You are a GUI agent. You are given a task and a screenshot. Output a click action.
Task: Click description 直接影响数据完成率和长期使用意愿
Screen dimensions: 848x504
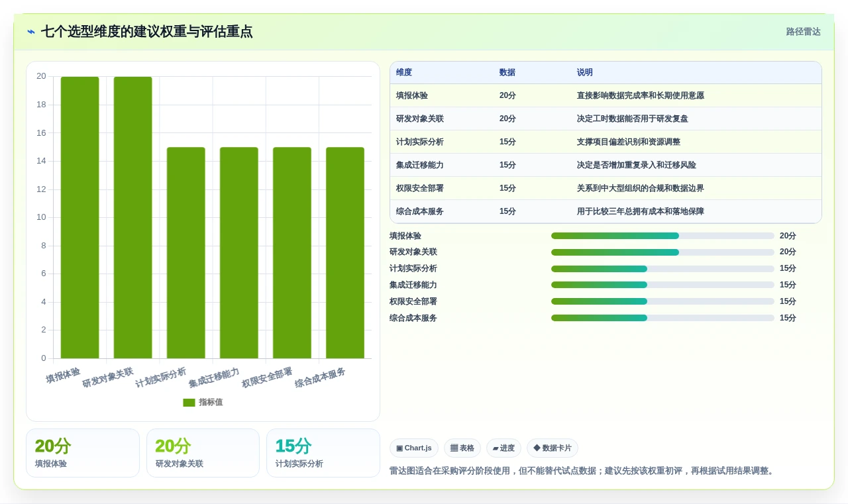pyautogui.click(x=641, y=95)
